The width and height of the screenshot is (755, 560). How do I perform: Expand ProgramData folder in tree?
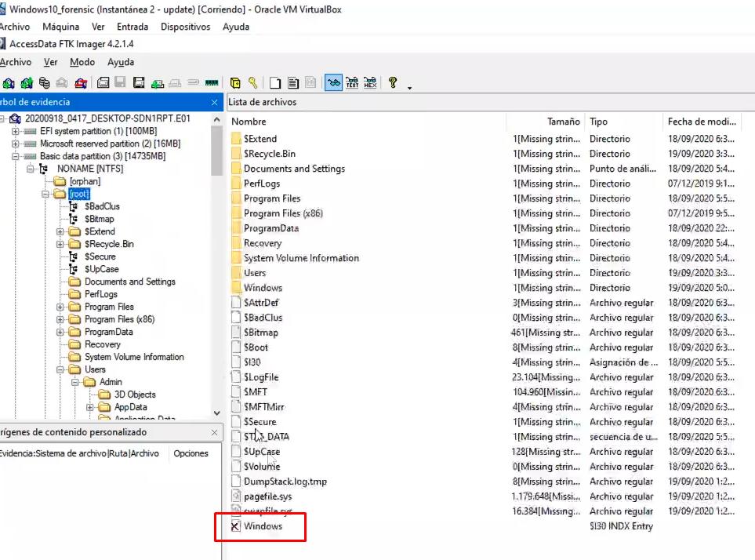point(60,332)
